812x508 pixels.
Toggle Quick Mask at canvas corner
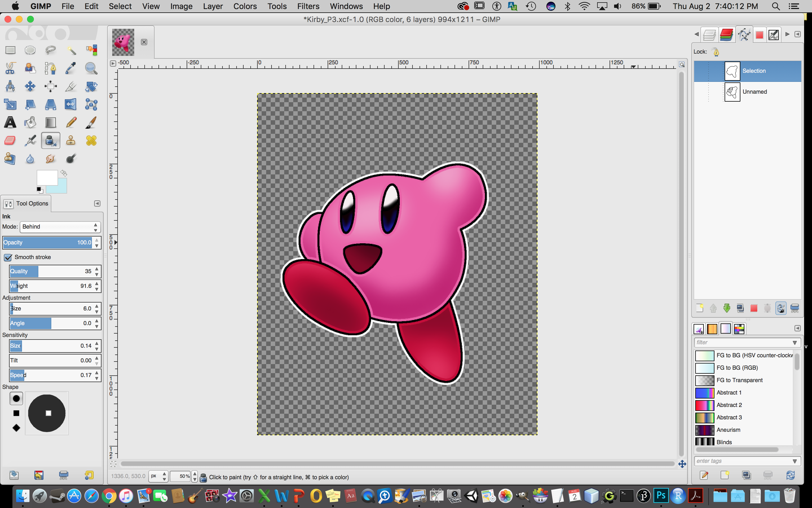point(113,464)
